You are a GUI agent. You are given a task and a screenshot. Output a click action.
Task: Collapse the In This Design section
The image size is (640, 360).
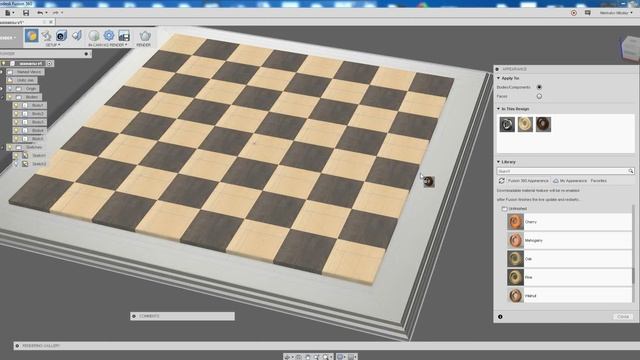pos(498,109)
